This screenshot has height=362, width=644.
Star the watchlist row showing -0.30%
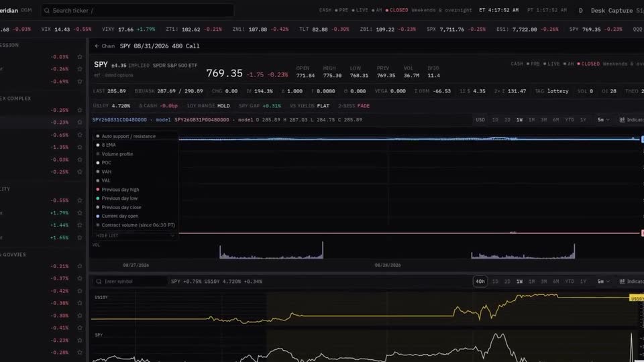80,315
